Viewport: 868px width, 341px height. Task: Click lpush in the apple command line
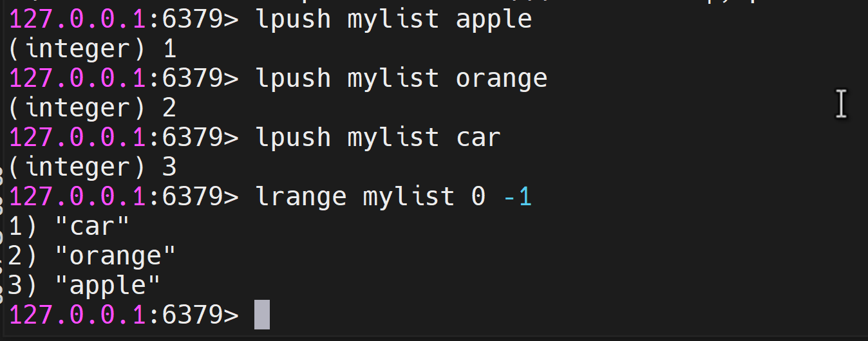pos(294,19)
